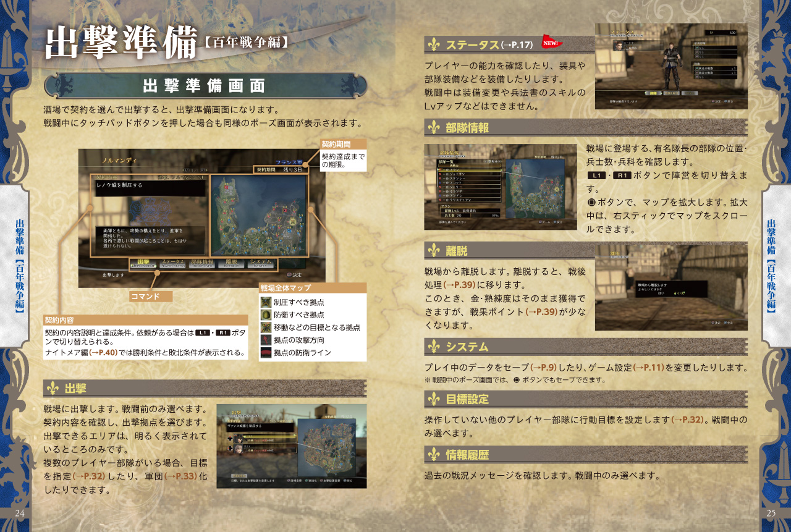Open the 部隊情報 Troop Info command tab
The width and height of the screenshot is (791, 532).
point(202,264)
